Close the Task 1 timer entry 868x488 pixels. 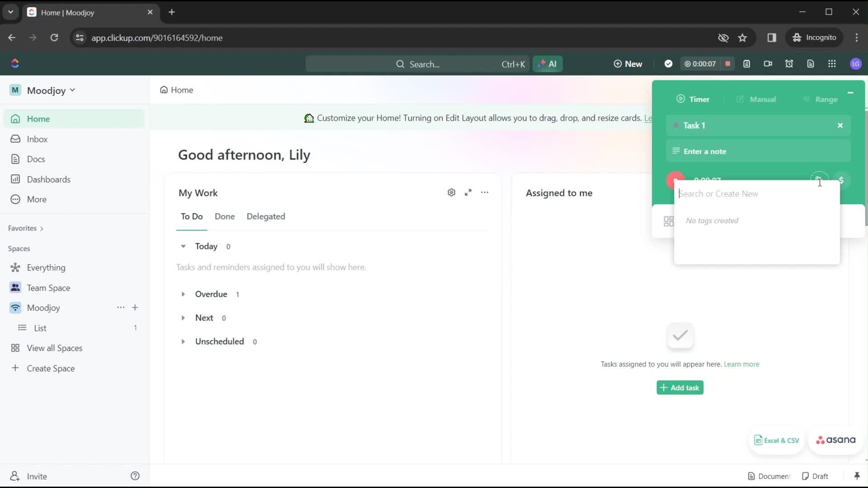coord(840,126)
